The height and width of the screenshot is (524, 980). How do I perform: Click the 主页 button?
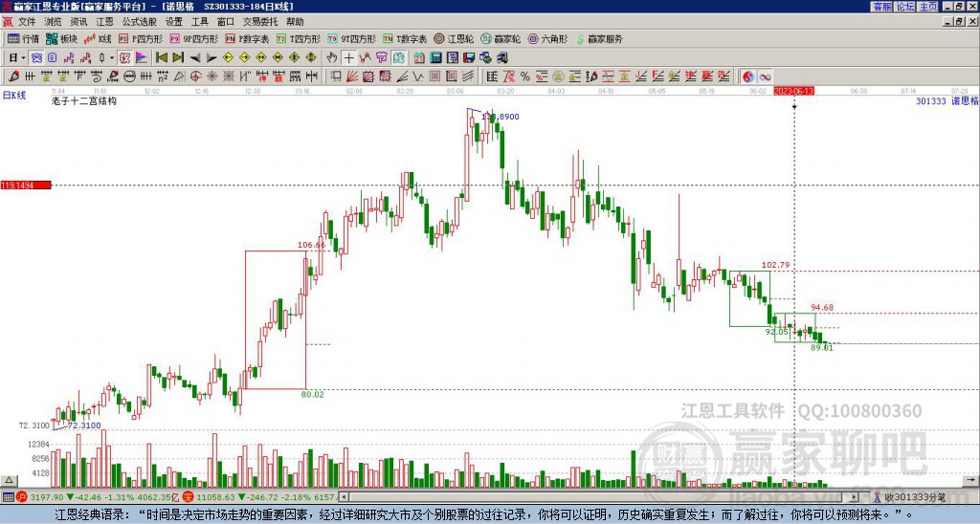tap(928, 7)
